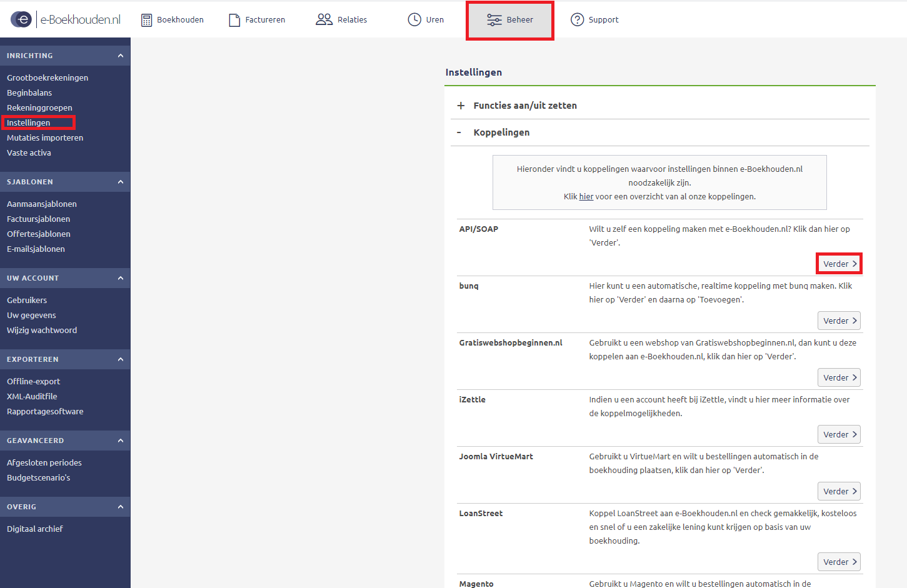Open Relaties via the people icon
This screenshot has height=588, width=907.
tap(324, 19)
